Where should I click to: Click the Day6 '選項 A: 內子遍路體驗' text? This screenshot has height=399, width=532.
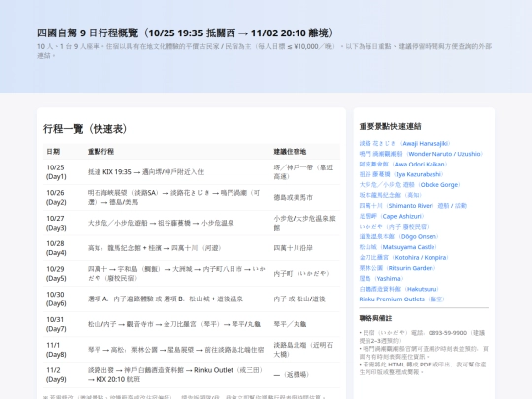click(x=166, y=299)
